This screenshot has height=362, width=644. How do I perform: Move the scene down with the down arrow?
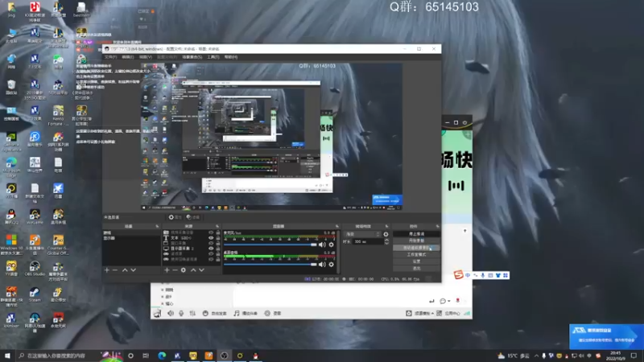pos(133,270)
